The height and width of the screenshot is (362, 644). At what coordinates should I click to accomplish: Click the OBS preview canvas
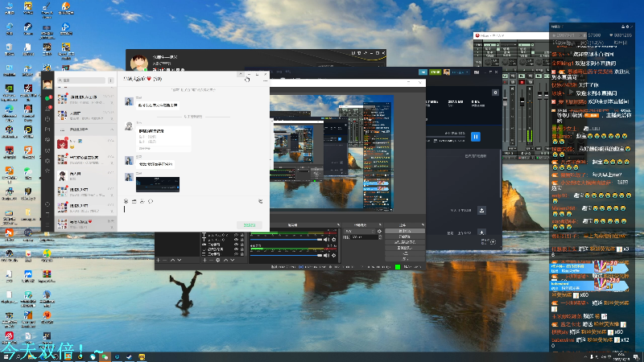[332, 153]
